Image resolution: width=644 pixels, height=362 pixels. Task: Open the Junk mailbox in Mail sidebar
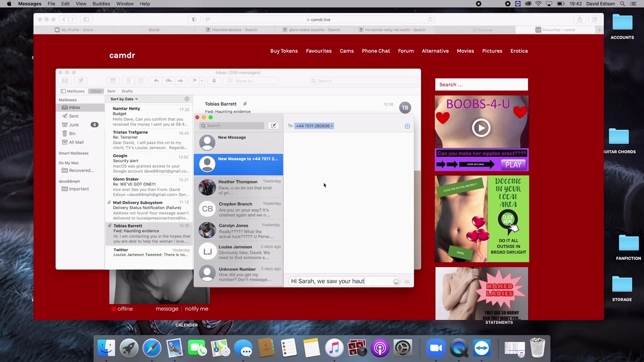[x=73, y=125]
